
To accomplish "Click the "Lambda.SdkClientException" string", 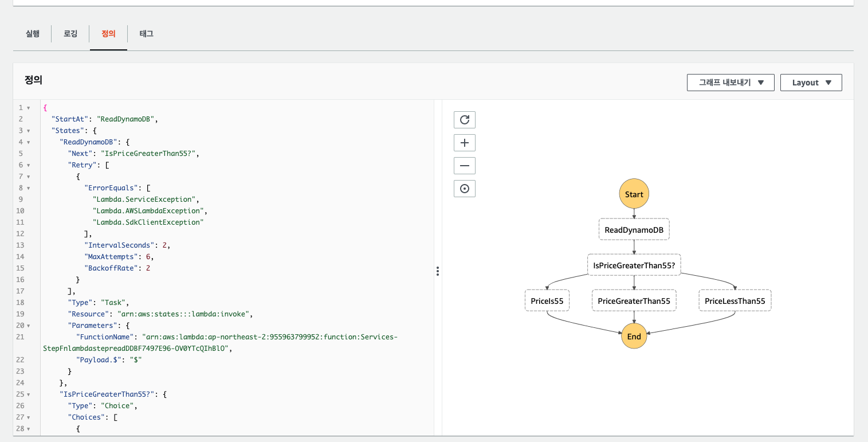I will click(149, 222).
